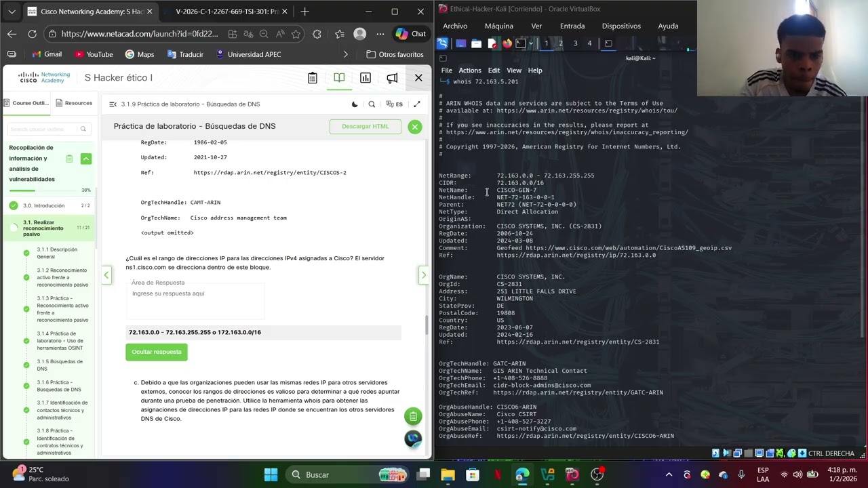Collapse the Recopilación de información module chevron

pyautogui.click(x=85, y=159)
